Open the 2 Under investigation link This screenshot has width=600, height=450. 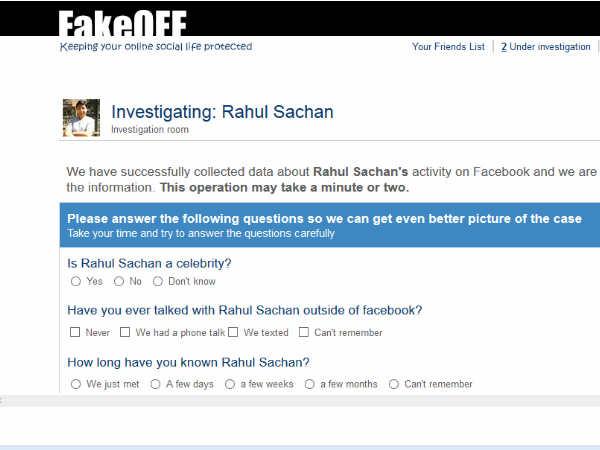click(x=546, y=47)
